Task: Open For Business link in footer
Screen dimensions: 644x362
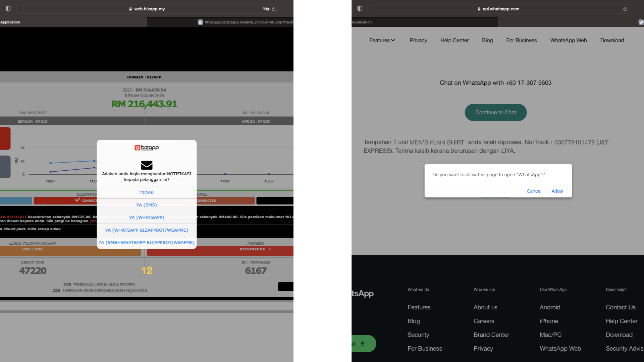Action: pyautogui.click(x=425, y=349)
